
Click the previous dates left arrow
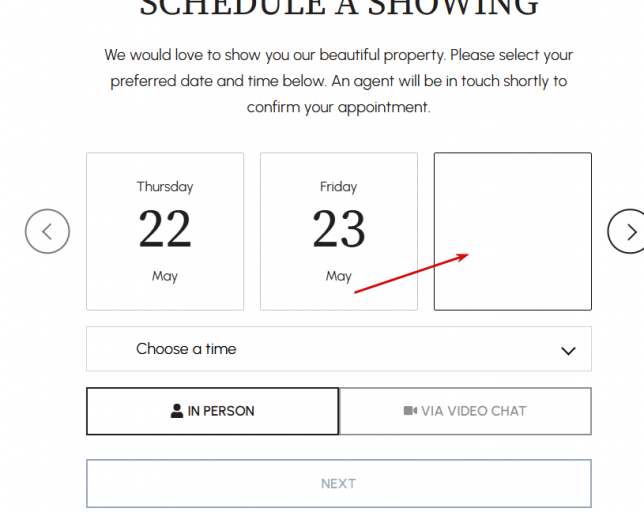(47, 232)
